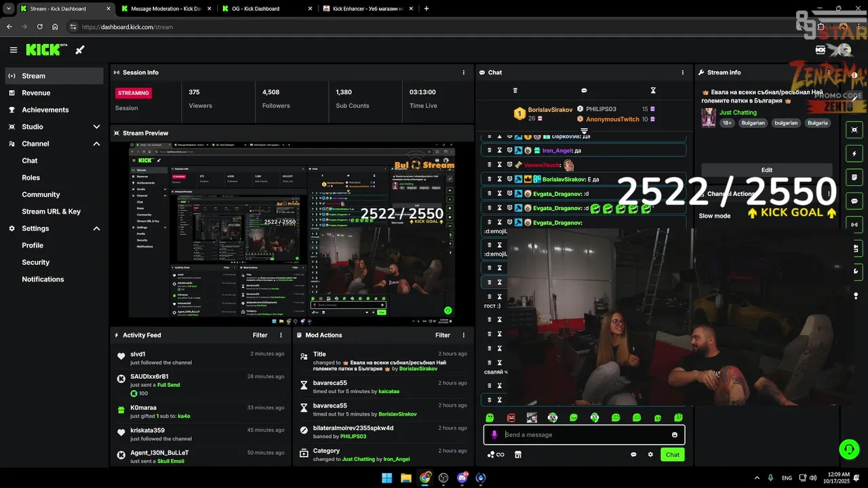Open Windows Start menu
Screen dimensions: 868x488
coord(387,478)
